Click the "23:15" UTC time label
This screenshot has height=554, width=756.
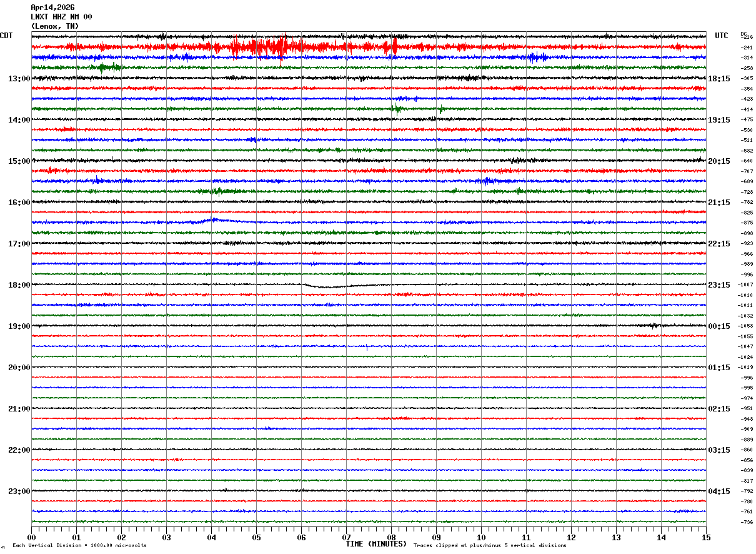coord(719,285)
